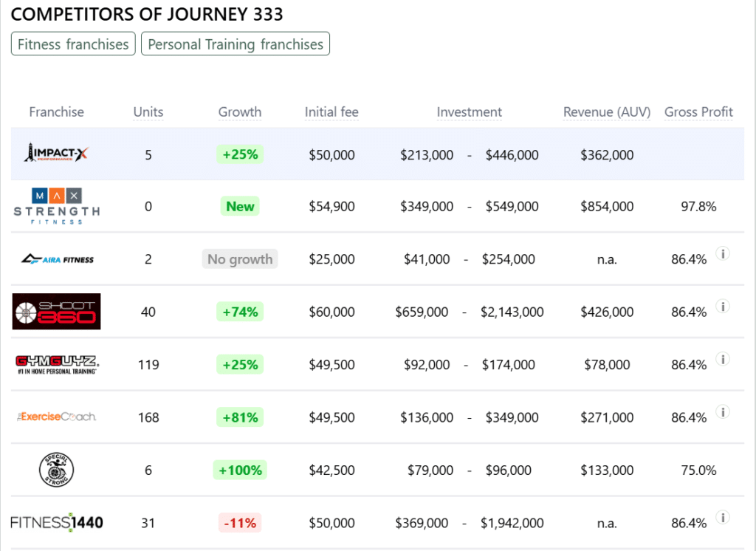Select the $362,000 revenue value
The width and height of the screenshot is (756, 551).
coord(607,155)
